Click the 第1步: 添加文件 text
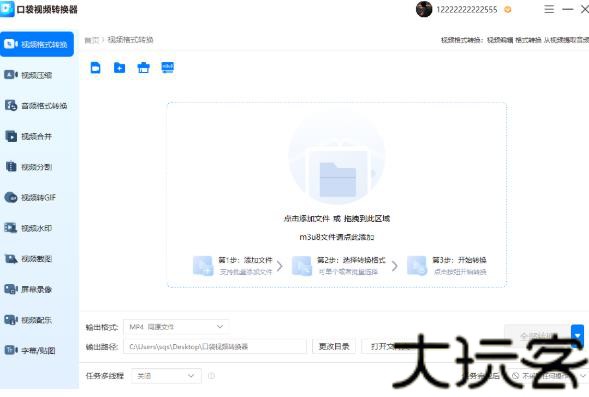 [245, 260]
